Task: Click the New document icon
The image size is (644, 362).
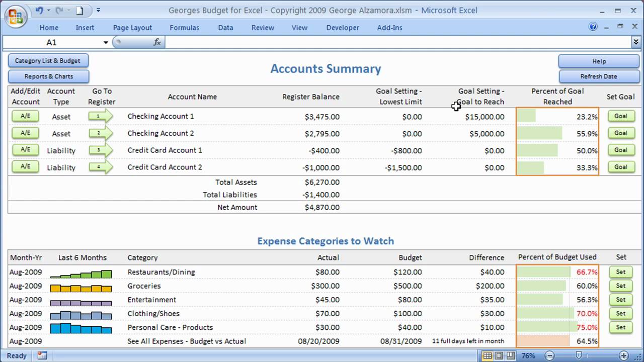Action: [79, 10]
